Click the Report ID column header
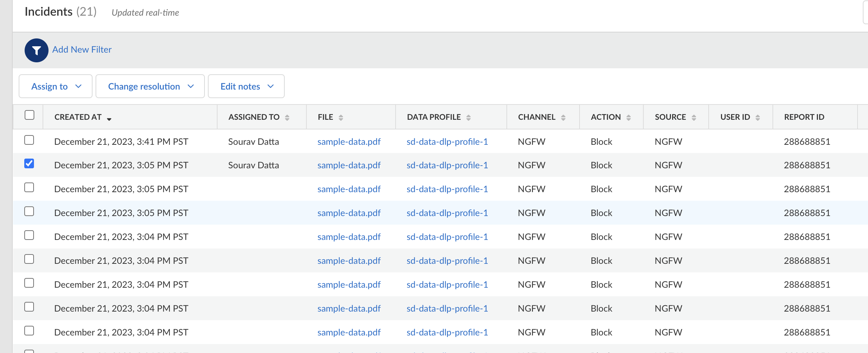 pyautogui.click(x=804, y=117)
